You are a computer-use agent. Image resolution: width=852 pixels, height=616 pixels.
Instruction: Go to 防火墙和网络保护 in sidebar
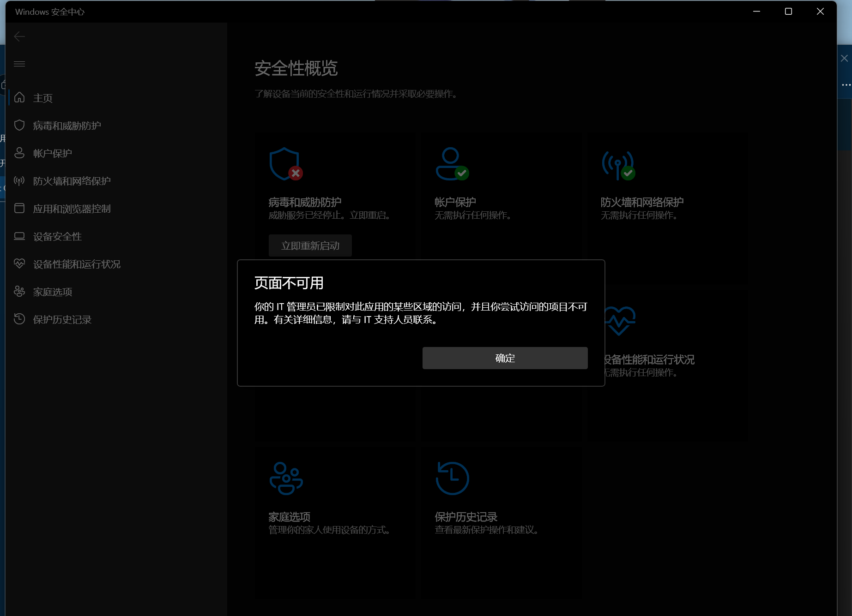coord(117,181)
